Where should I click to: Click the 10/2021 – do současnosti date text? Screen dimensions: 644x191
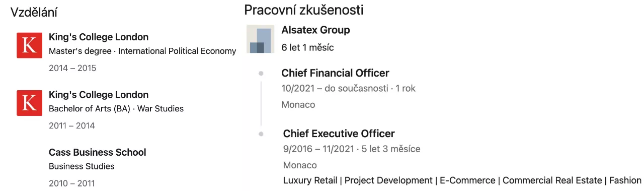pos(335,89)
